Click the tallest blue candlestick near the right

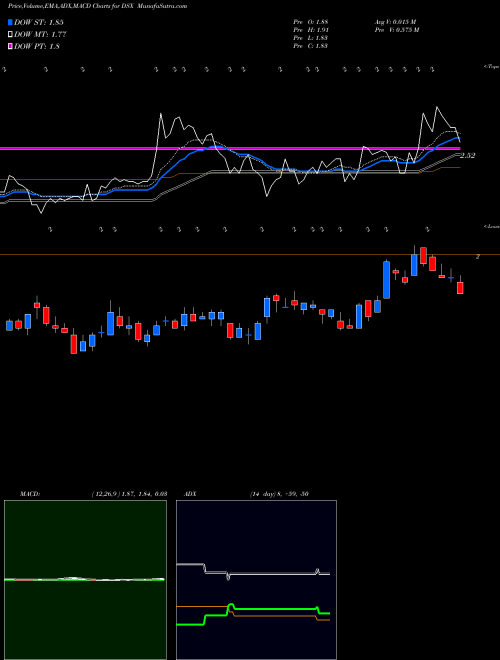click(386, 280)
